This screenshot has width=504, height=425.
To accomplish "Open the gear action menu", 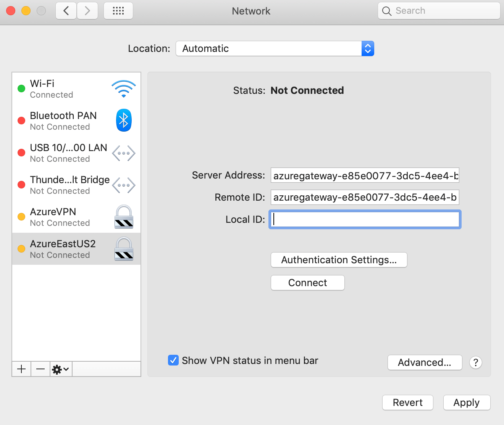I will (x=61, y=369).
